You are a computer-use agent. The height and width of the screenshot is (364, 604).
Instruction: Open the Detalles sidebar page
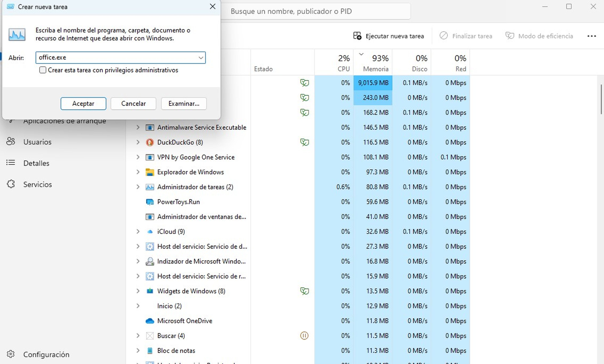(x=28, y=163)
